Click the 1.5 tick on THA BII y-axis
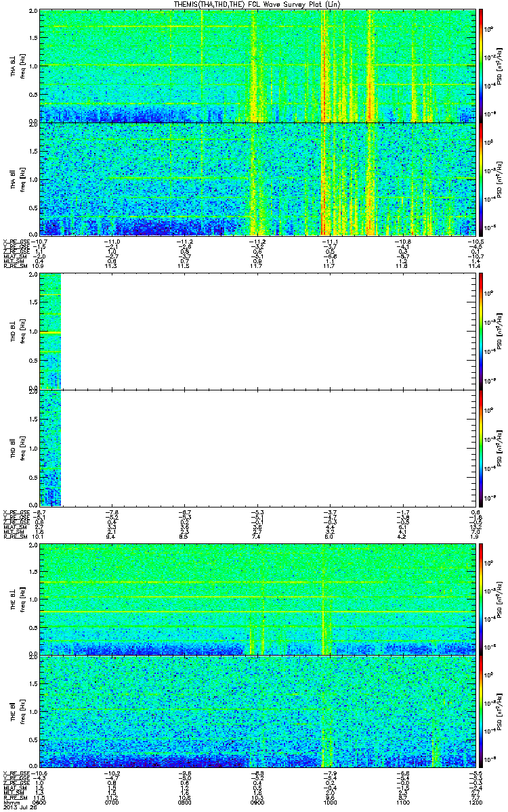Screen dimensions: 508x812 [33, 151]
